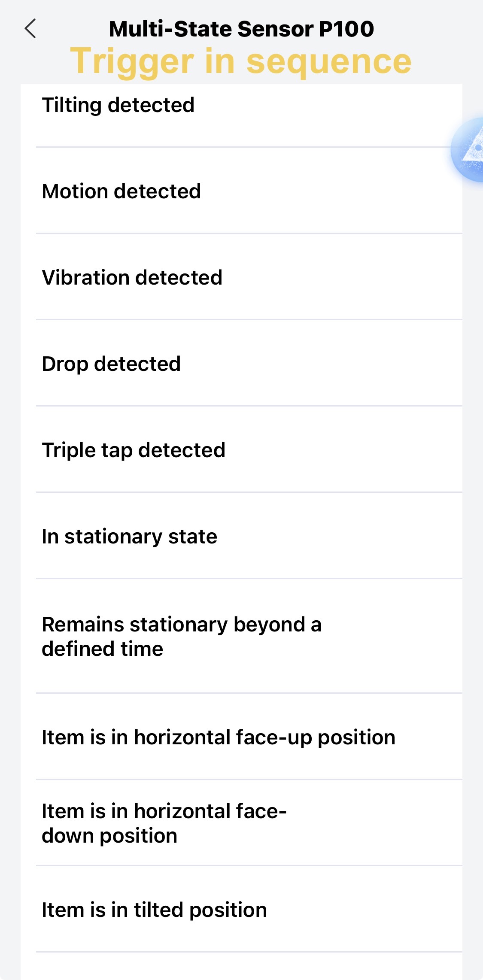Image resolution: width=483 pixels, height=980 pixels.
Task: Pick Item is in horizontal face-down position
Action: coord(164,823)
